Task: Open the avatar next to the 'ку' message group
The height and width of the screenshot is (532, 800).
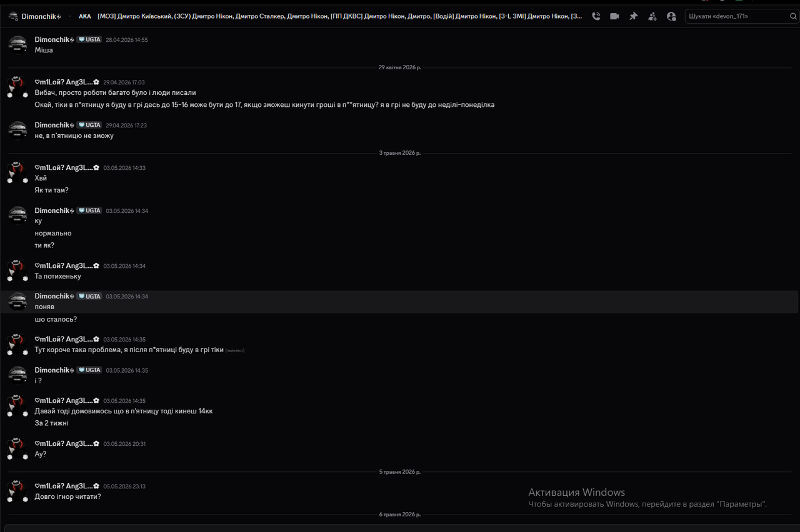Action: click(17, 215)
